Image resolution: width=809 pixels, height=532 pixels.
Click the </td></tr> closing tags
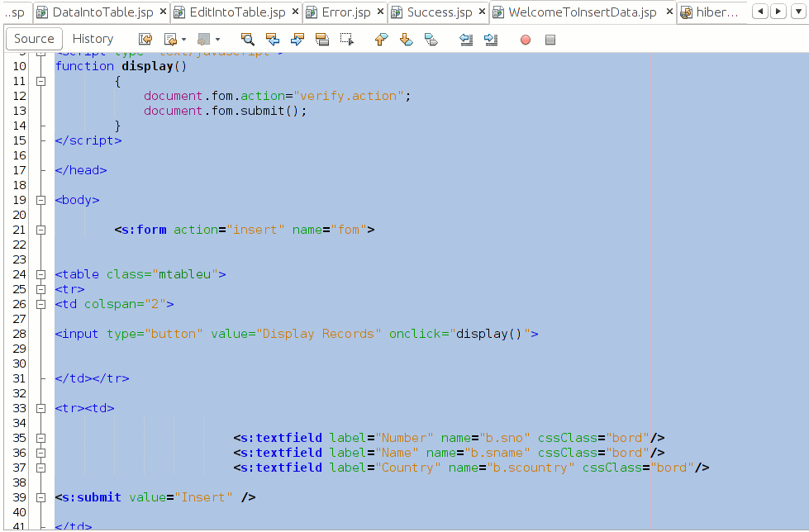point(92,378)
